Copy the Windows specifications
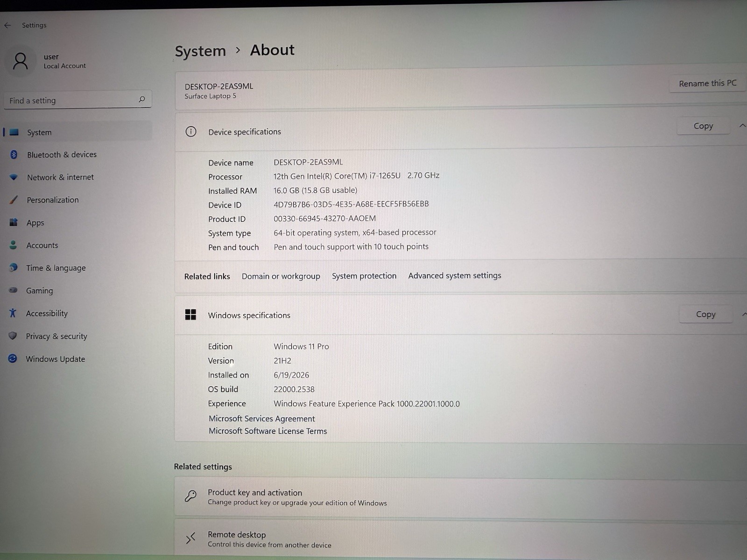The image size is (747, 560). [x=705, y=314]
